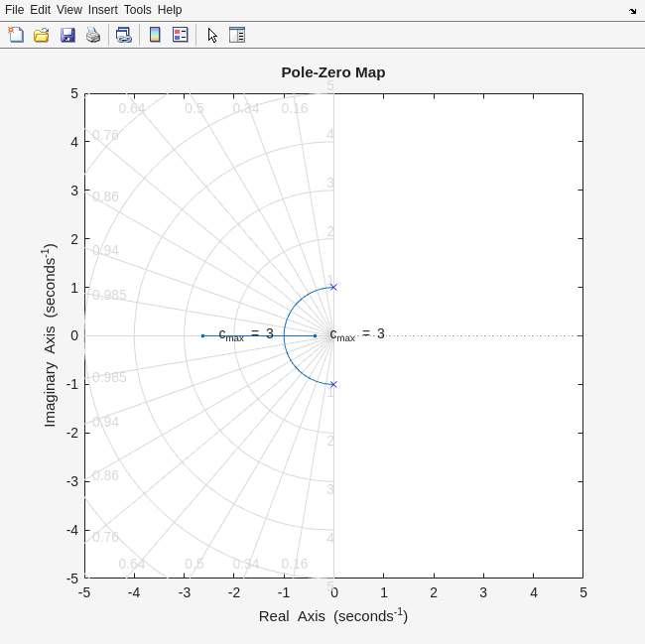645x644 pixels.
Task: Click the New Figure toolbar icon
Action: point(16,35)
